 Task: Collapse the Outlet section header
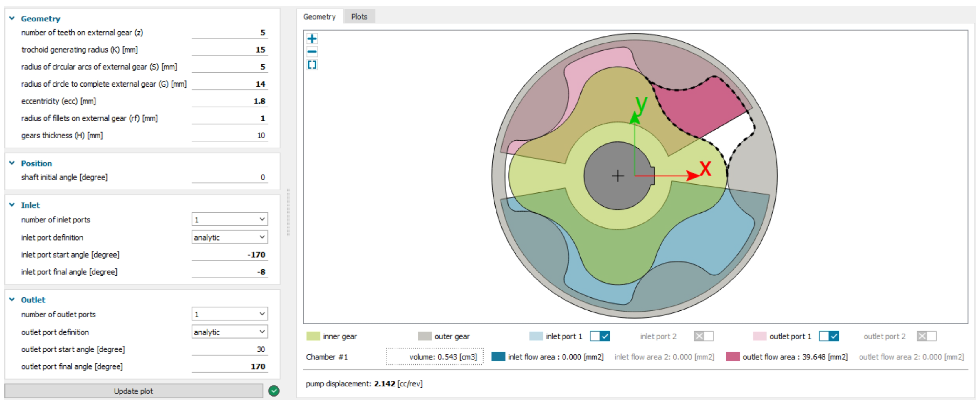(x=12, y=300)
